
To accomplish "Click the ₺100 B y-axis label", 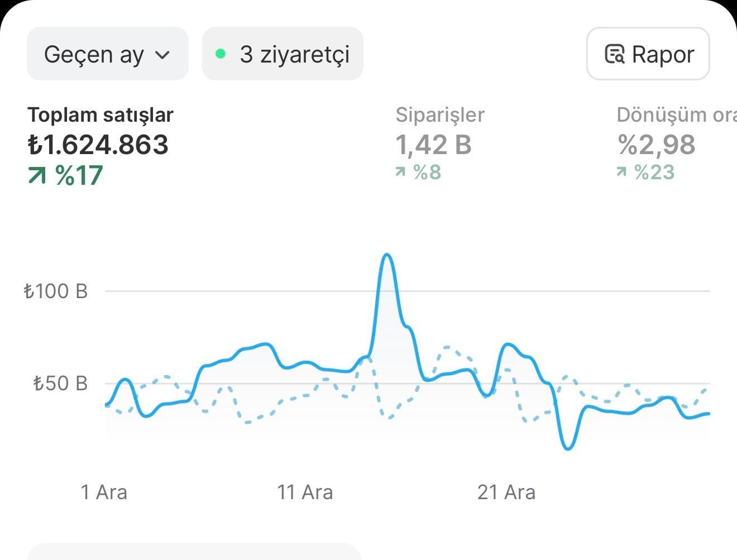I will point(56,291).
